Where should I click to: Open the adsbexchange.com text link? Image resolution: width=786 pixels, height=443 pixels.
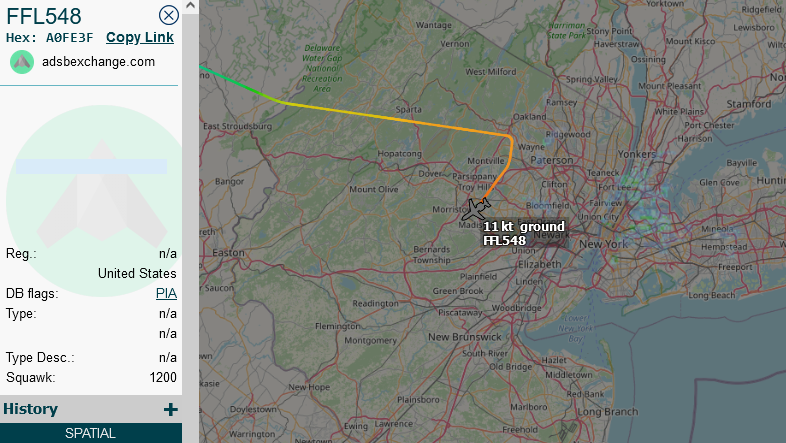pyautogui.click(x=98, y=62)
